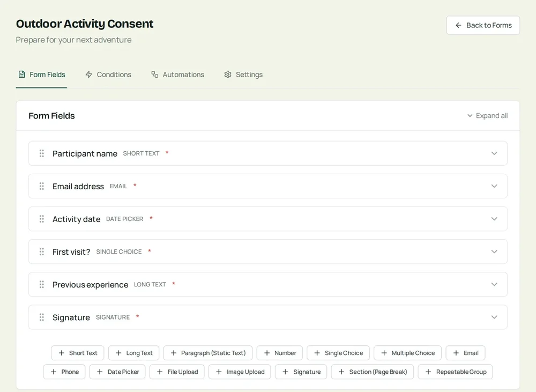Expand the Email address field
This screenshot has height=392, width=536.
click(494, 186)
